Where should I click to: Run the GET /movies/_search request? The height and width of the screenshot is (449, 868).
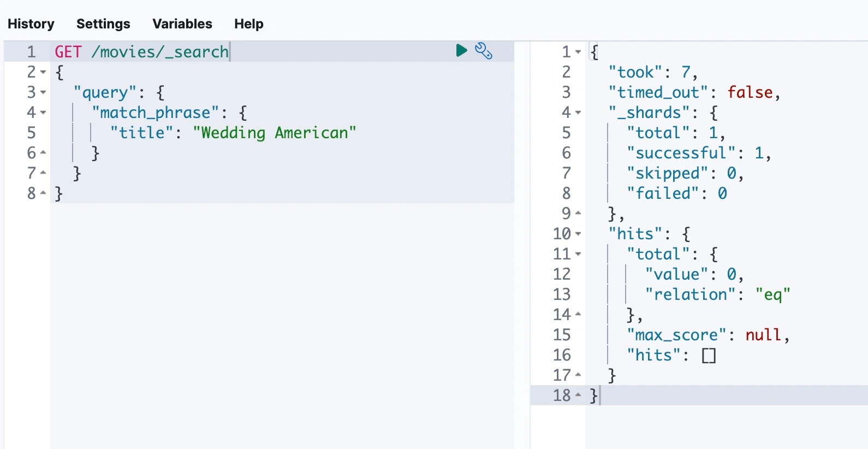tap(461, 51)
